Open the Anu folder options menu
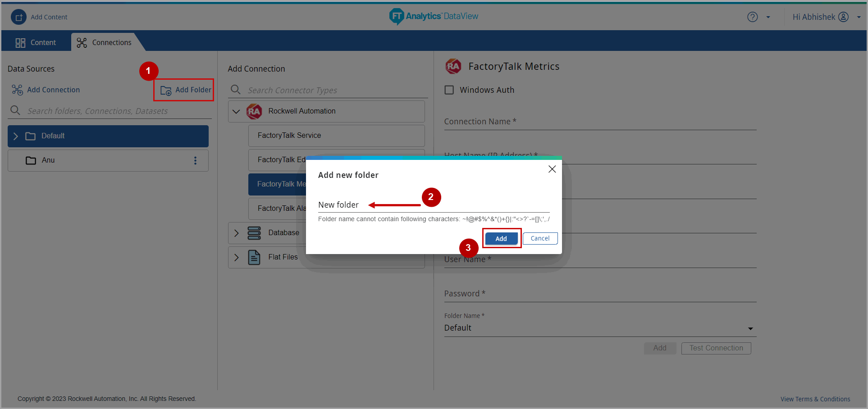 (x=195, y=160)
